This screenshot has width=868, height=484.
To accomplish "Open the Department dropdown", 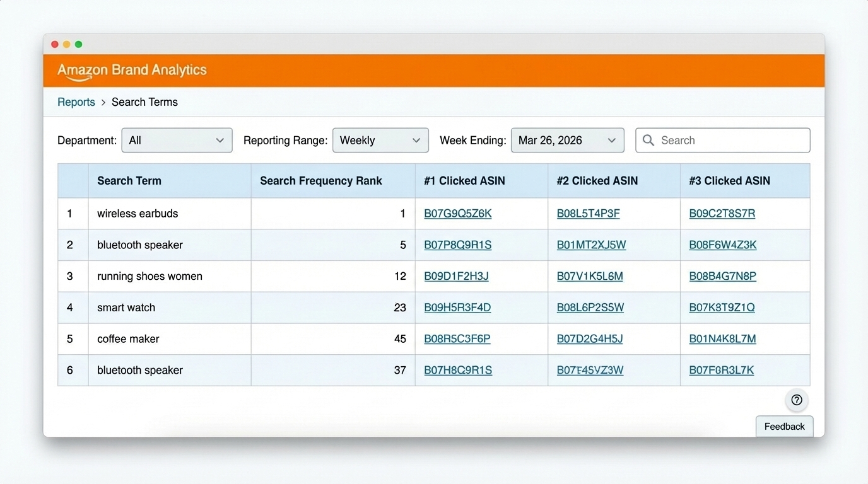I will (176, 140).
